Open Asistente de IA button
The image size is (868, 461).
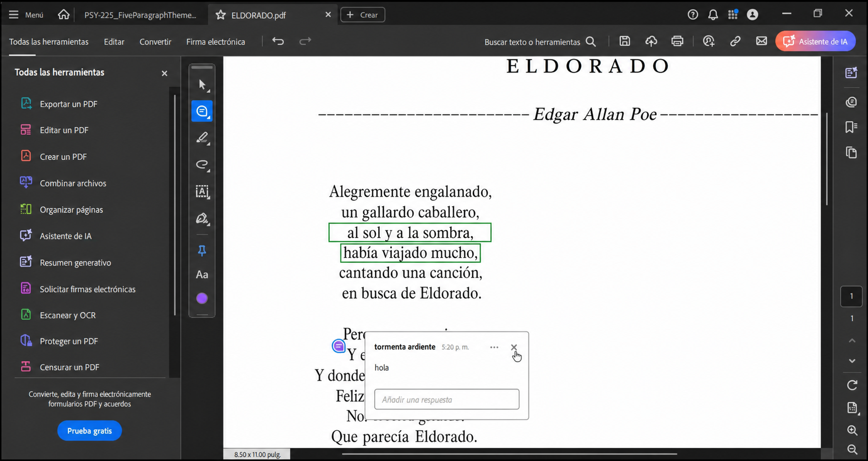click(816, 41)
